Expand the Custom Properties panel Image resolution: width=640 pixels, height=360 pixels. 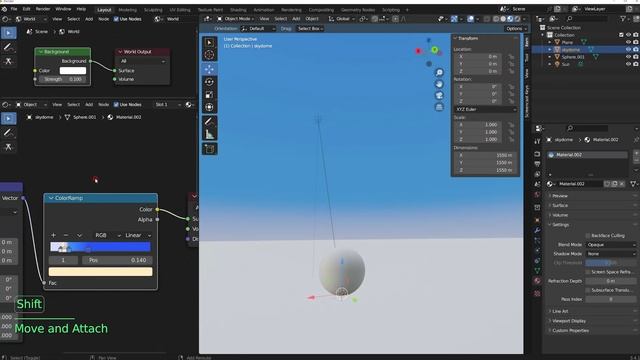tap(570, 330)
